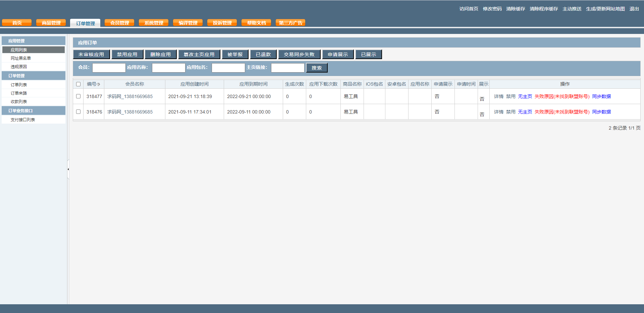
Task: Click the sort icon beside 编号 column header
Action: (x=98, y=84)
